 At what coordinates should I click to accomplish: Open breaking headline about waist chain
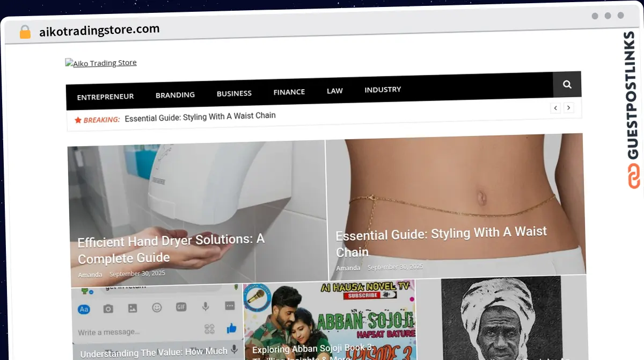pyautogui.click(x=200, y=117)
